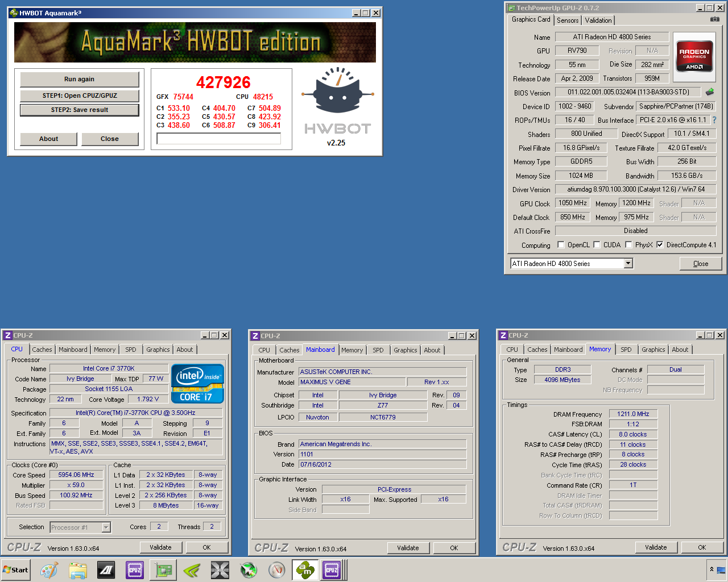The image size is (728, 582).
Task: Click the Bus Interface question mark icon
Action: (714, 120)
